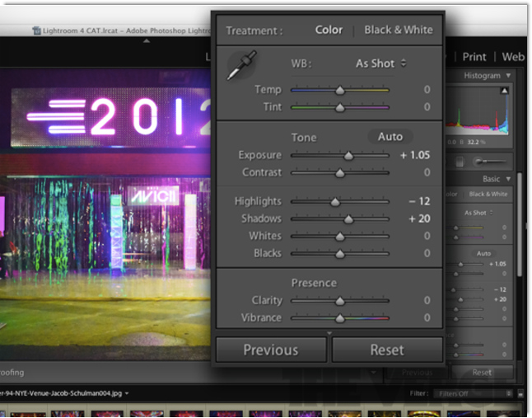Click the Lightroom 4 CAT.lrcat window title
Image resolution: width=532 pixels, height=418 pixels.
click(x=125, y=31)
